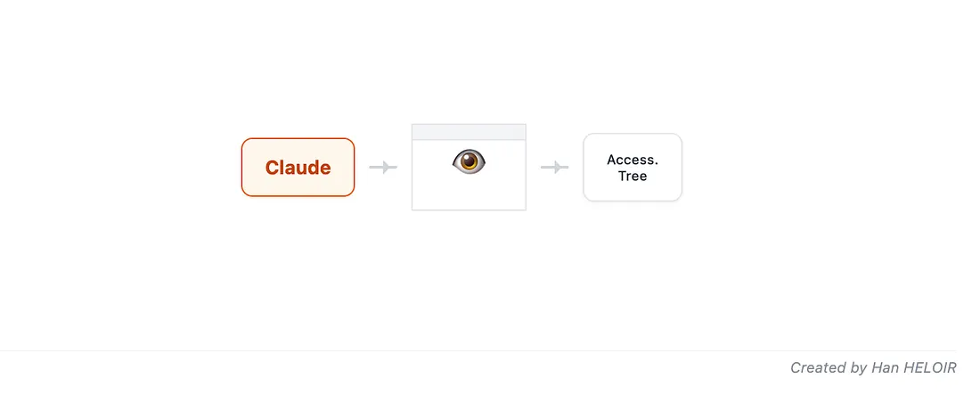Click the arrow between Claude and the window
This screenshot has width=980, height=395.
click(x=383, y=167)
